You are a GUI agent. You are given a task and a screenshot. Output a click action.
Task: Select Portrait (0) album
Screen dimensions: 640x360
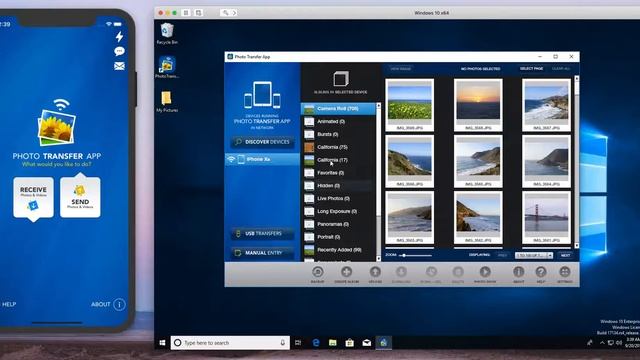coord(338,237)
